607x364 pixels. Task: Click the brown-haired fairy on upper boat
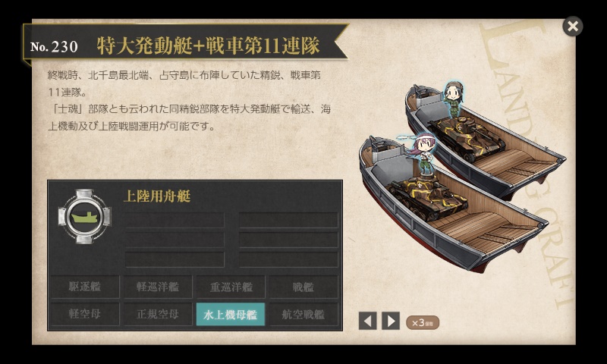[453, 99]
